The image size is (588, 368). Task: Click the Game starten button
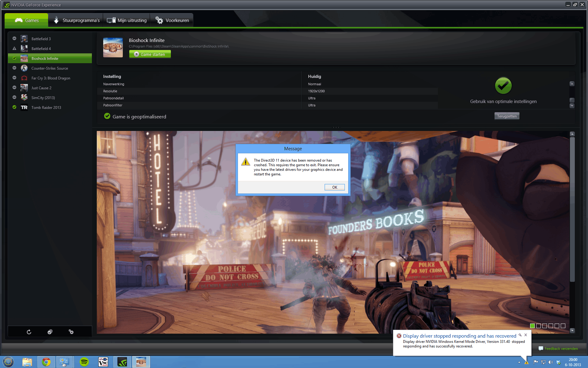tap(150, 54)
